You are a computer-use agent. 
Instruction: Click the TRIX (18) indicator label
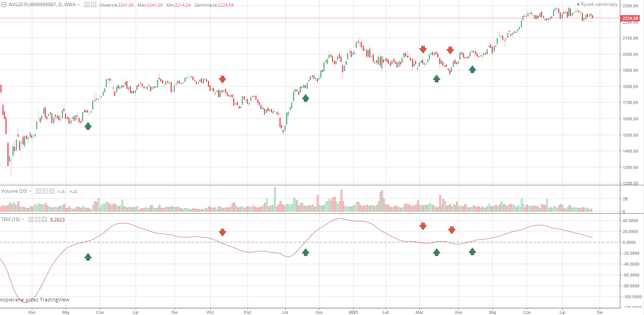pyautogui.click(x=10, y=219)
